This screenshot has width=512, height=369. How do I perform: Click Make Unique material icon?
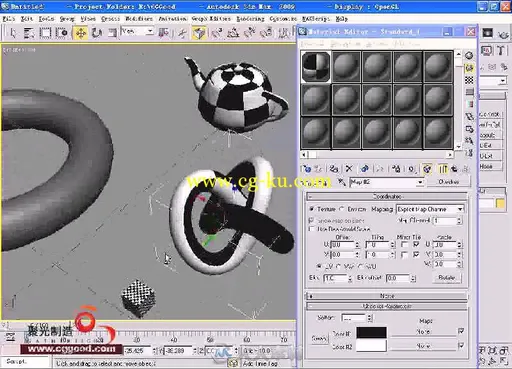pyautogui.click(x=364, y=169)
